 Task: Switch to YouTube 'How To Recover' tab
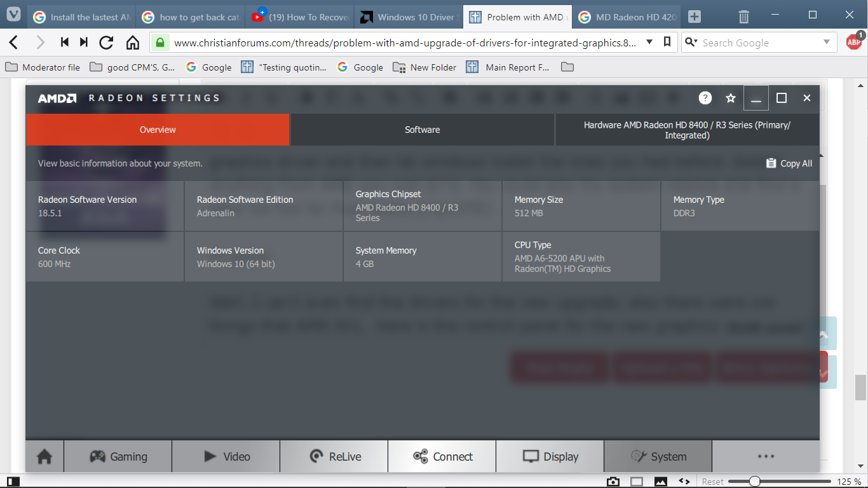(x=300, y=17)
